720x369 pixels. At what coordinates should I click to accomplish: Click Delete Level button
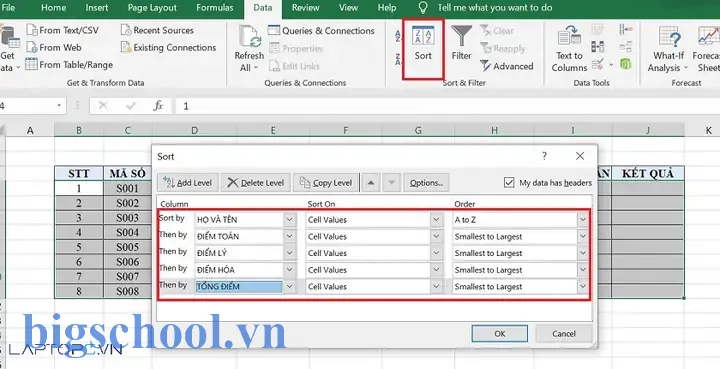click(256, 183)
